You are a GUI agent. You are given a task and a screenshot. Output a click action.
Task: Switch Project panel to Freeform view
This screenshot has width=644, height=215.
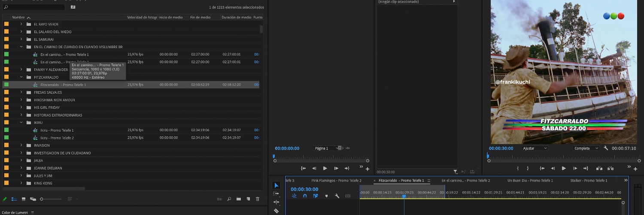click(33, 199)
